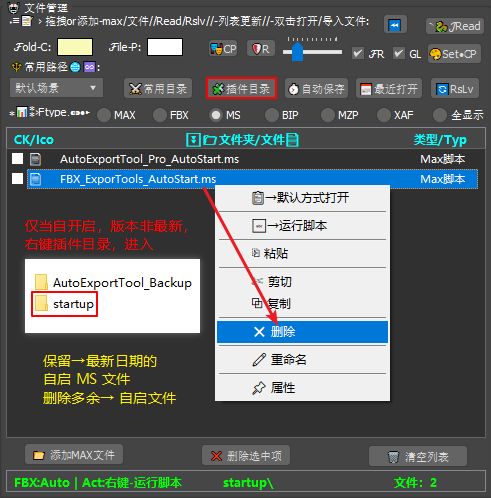Check the box for AutoExportTool_Pro_AutoStart.ms
The height and width of the screenshot is (498, 491).
pyautogui.click(x=17, y=159)
